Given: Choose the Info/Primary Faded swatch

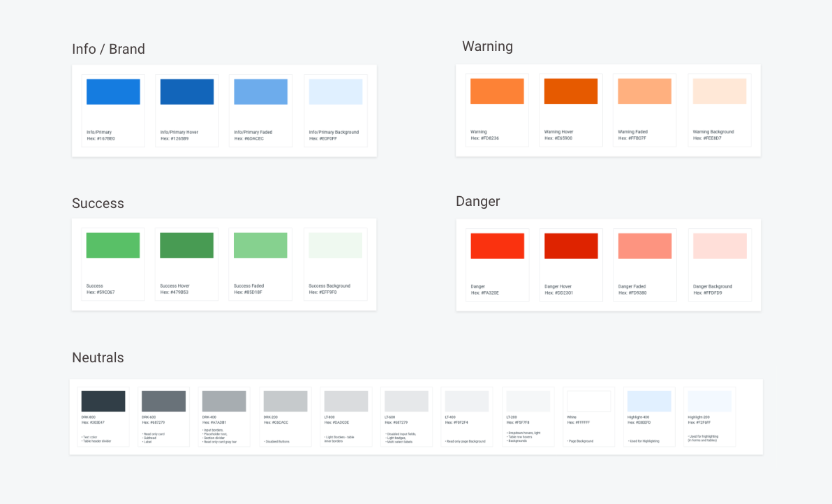Looking at the screenshot, I should pos(260,91).
